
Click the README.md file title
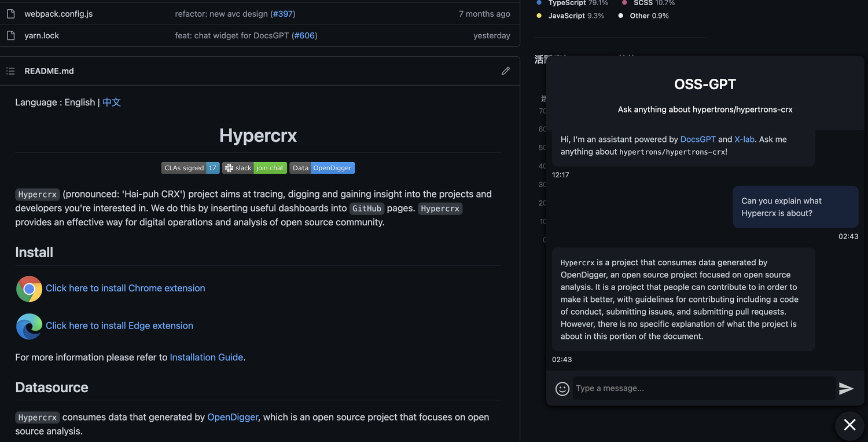tap(49, 71)
